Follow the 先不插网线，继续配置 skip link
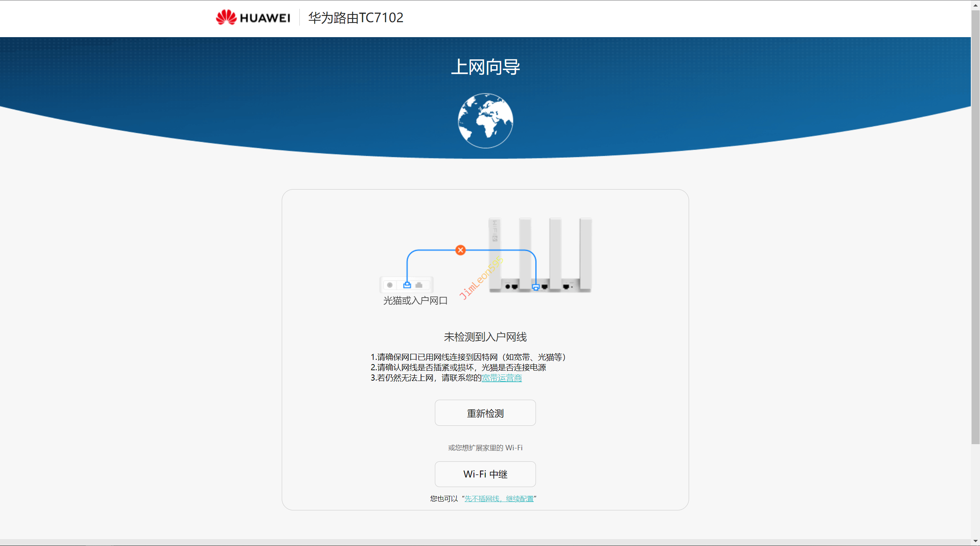Screen dimensions: 980x546 tap(499, 499)
